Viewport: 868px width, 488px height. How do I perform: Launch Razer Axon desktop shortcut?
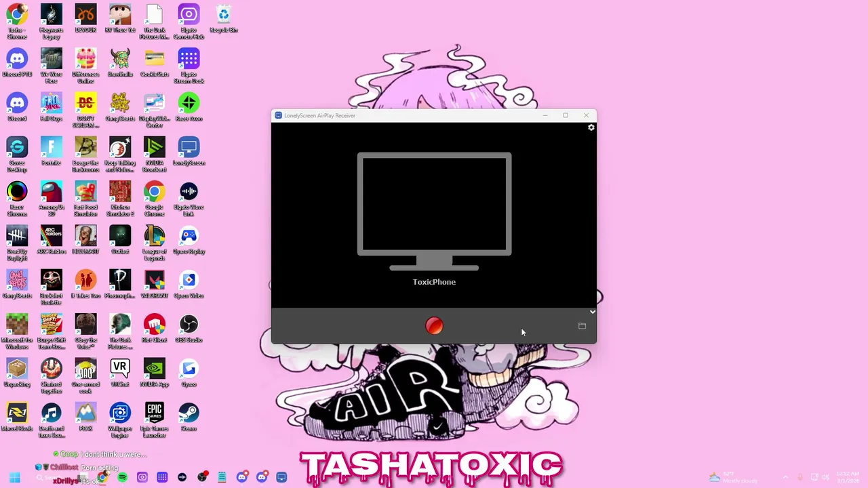click(189, 107)
